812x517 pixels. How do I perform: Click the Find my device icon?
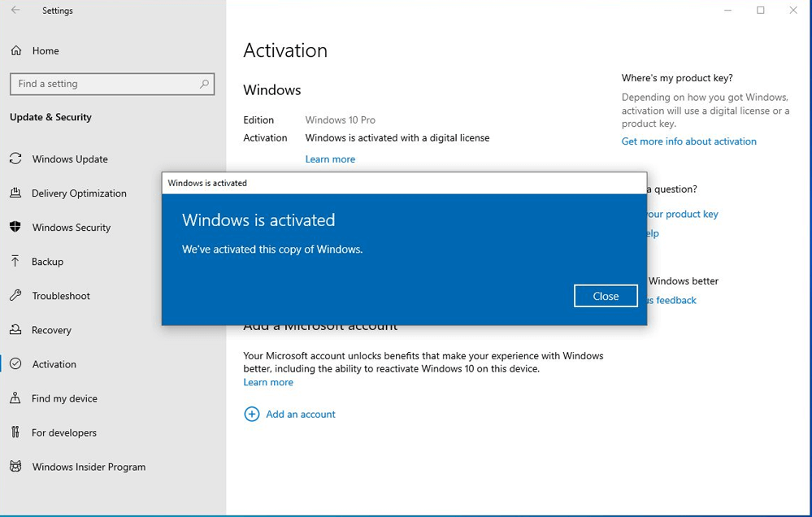click(x=15, y=398)
